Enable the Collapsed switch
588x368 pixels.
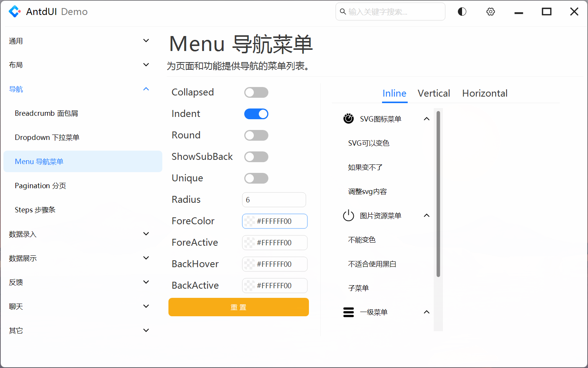click(256, 92)
